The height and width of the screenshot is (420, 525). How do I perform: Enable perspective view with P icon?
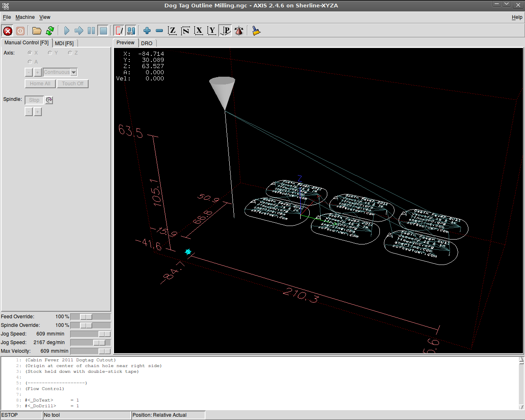(x=225, y=31)
